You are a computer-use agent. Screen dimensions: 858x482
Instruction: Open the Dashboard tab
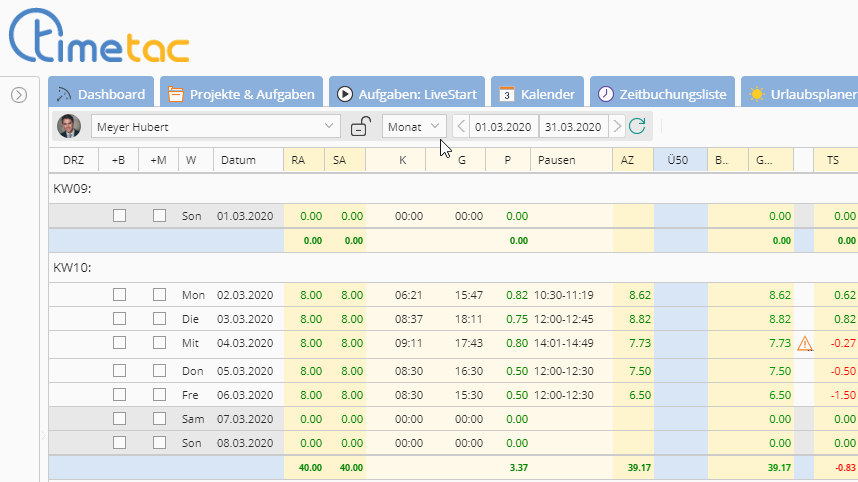[101, 94]
